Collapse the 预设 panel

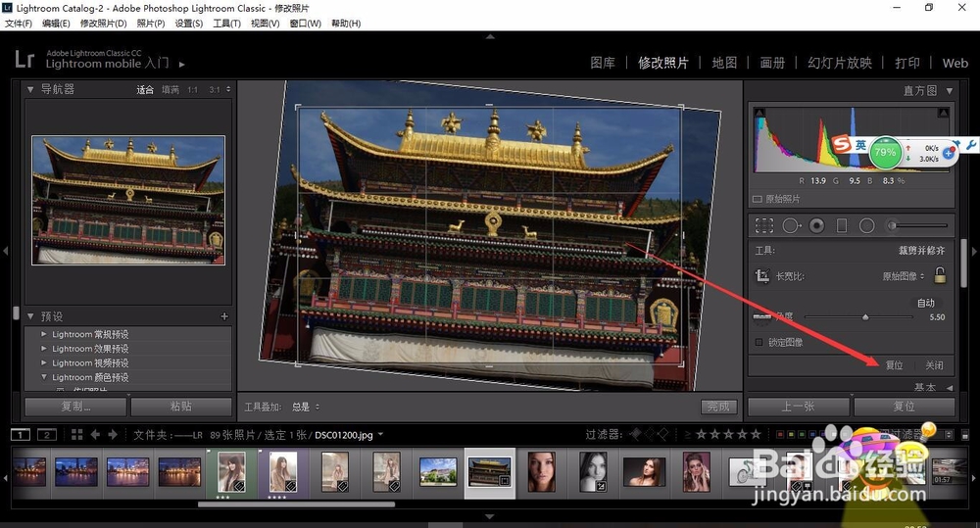[30, 316]
